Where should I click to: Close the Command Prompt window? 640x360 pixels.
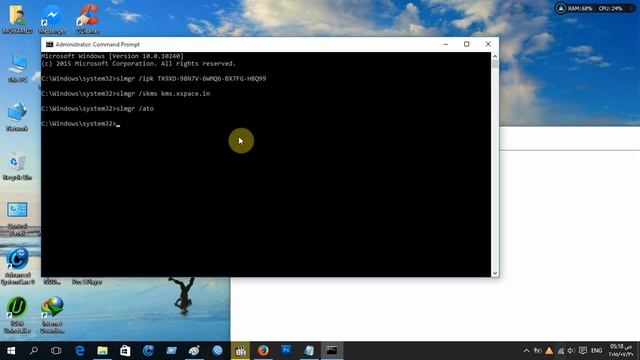pos(488,44)
